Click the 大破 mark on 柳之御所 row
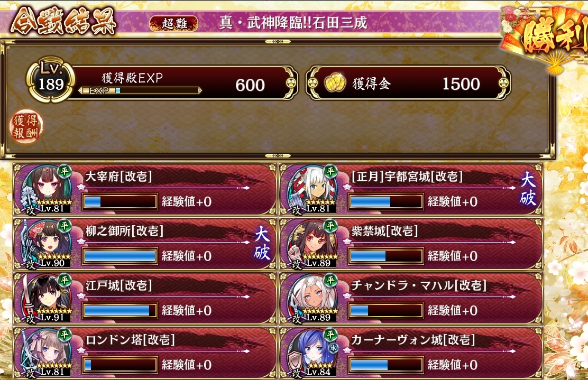588x380 pixels. pos(262,244)
